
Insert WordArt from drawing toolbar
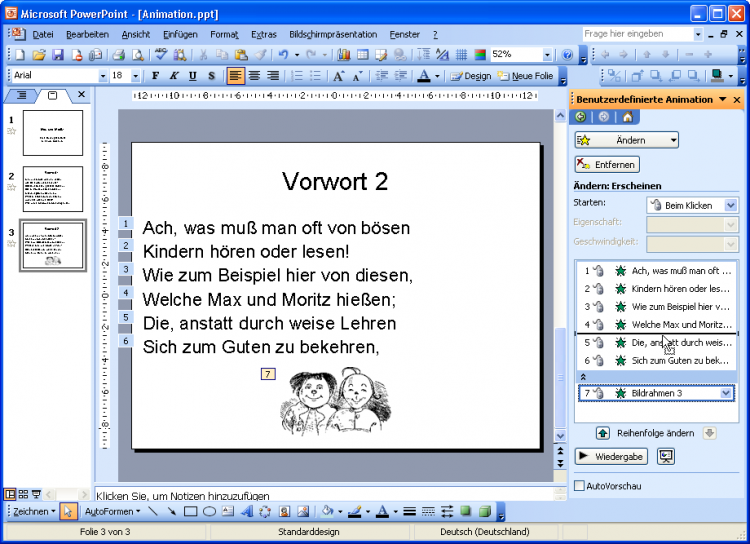(x=247, y=511)
